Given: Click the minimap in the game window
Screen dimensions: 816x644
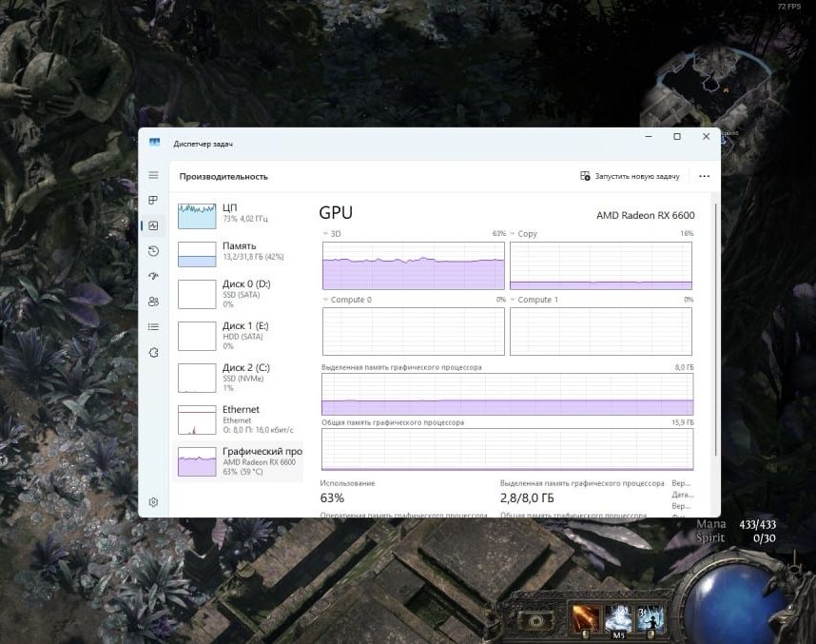Looking at the screenshot, I should [713, 88].
